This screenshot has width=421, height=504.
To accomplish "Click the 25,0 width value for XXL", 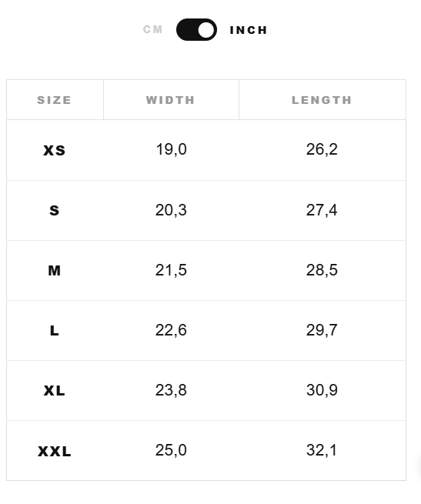I will click(171, 450).
